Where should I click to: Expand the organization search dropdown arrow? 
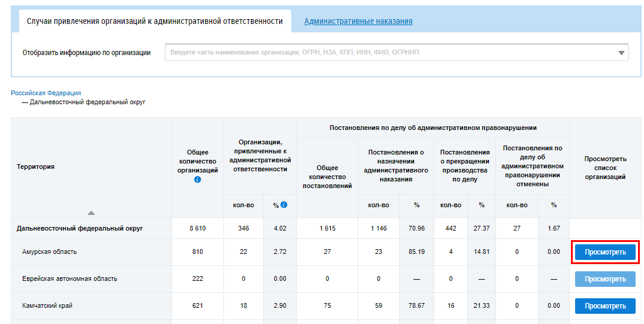coord(621,53)
